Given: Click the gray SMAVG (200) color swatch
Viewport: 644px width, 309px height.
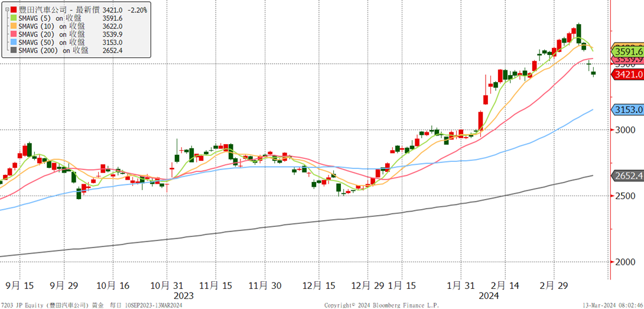Looking at the screenshot, I should (14, 51).
